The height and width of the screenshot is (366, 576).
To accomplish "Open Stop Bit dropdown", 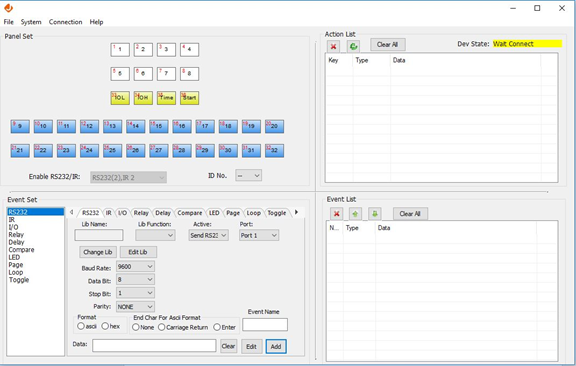I will pos(135,293).
